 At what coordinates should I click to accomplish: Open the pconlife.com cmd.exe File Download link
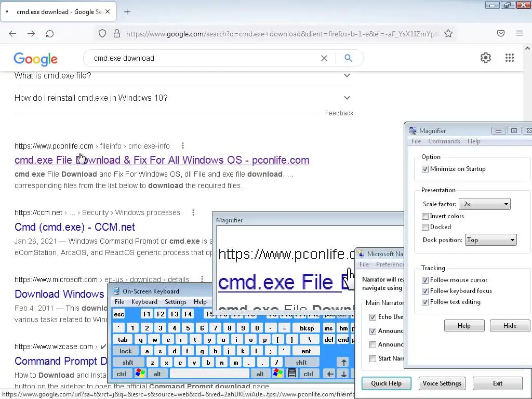coord(162,160)
